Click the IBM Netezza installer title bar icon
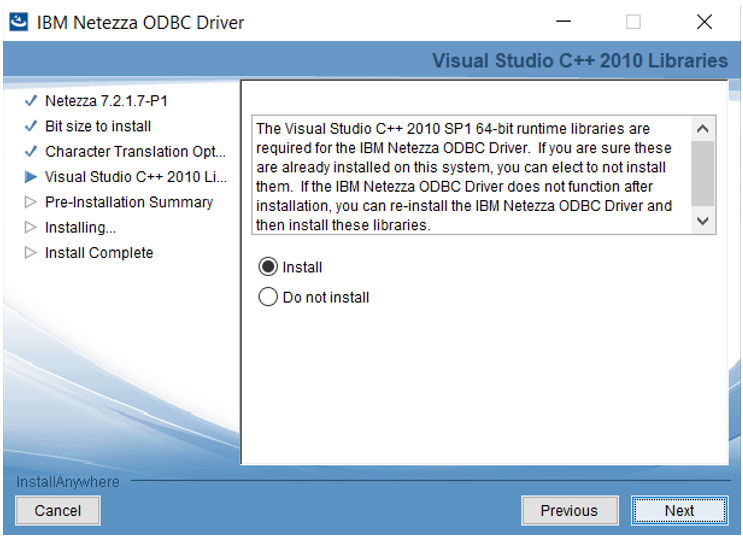 (18, 22)
